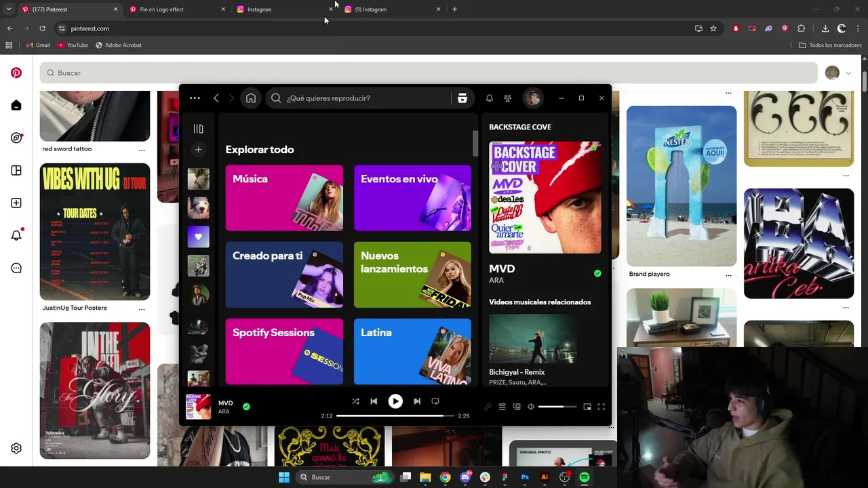Seek on the Spotify song progress bar

click(x=395, y=415)
